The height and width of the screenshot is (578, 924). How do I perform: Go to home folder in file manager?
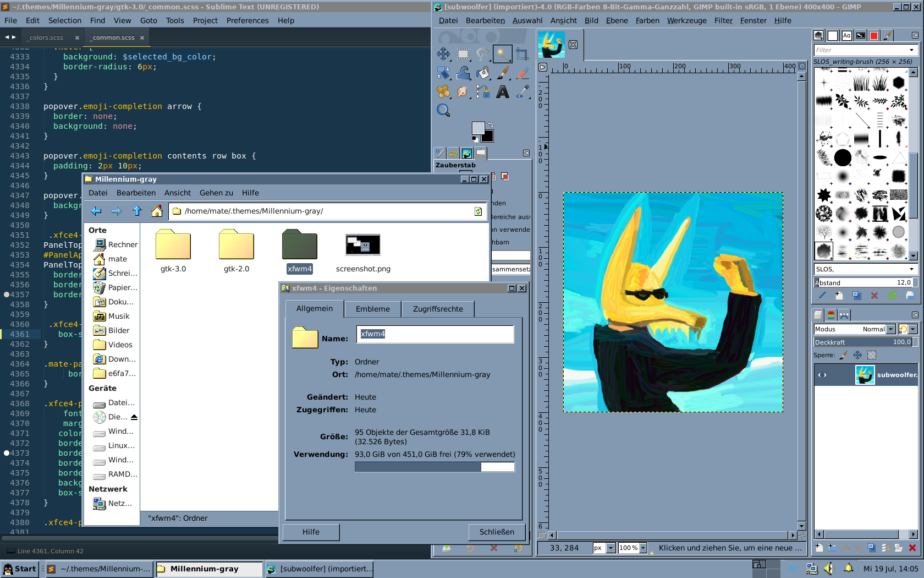(157, 211)
